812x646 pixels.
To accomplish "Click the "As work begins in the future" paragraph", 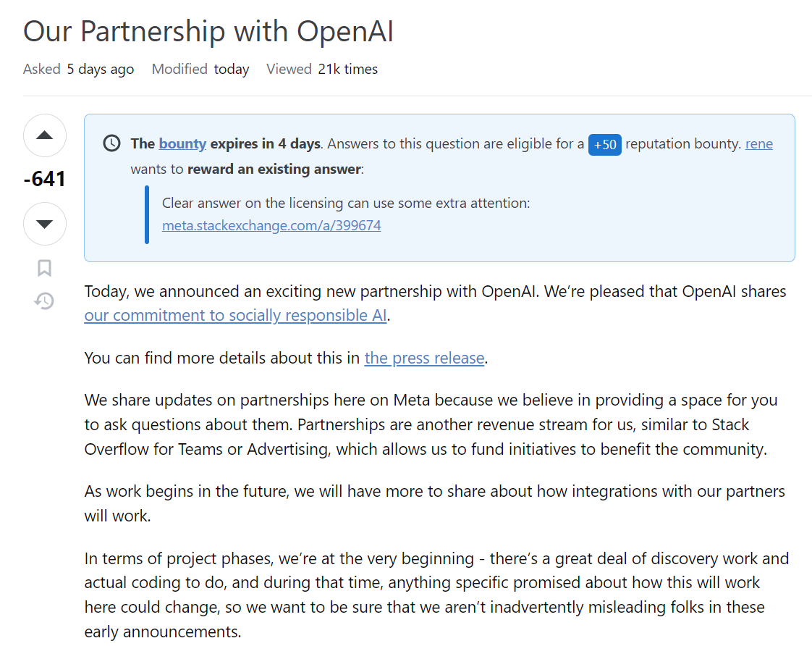I will (434, 503).
